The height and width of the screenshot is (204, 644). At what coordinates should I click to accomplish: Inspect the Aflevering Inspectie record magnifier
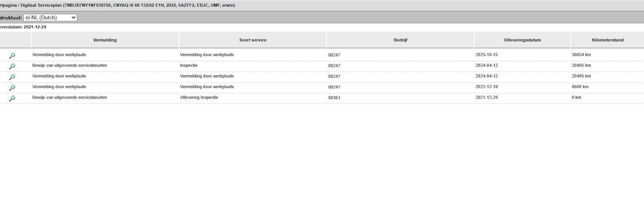[x=12, y=98]
